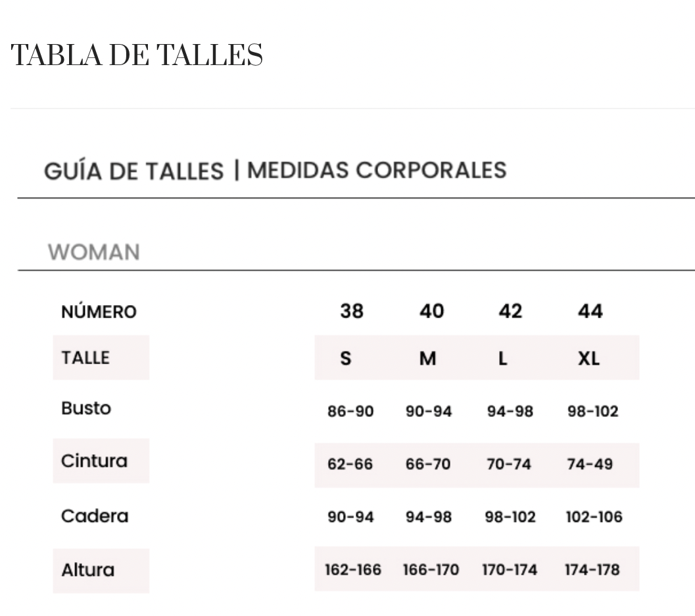Select the Altura row label
The image size is (695, 616).
click(87, 570)
